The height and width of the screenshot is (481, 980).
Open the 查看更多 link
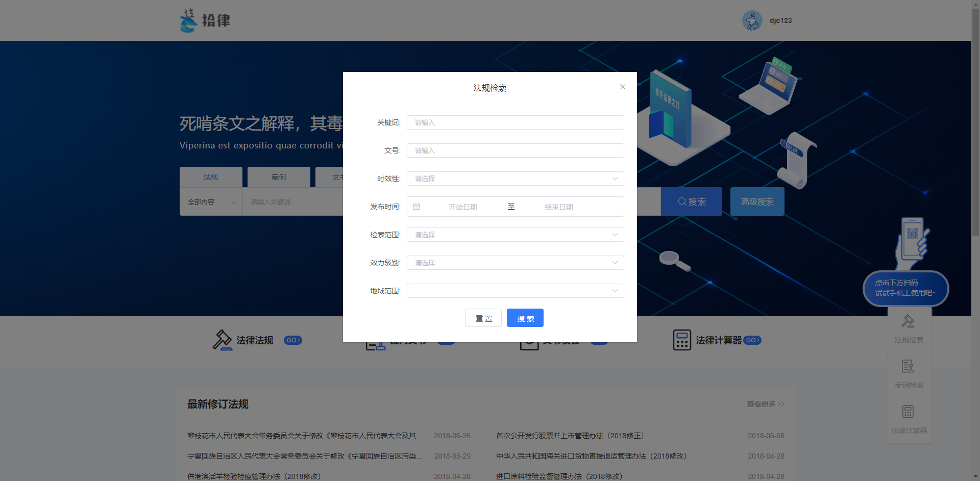point(765,404)
